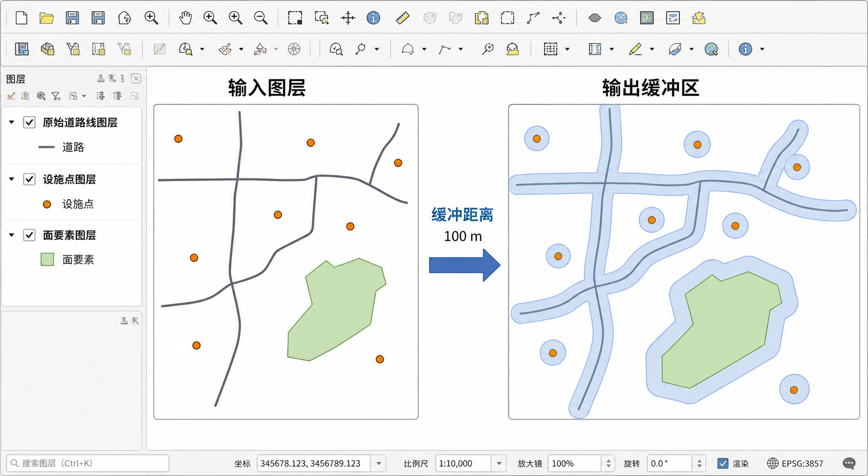Image resolution: width=868 pixels, height=476 pixels.
Task: Click the 输出缓冲区 map preview
Action: click(x=684, y=262)
